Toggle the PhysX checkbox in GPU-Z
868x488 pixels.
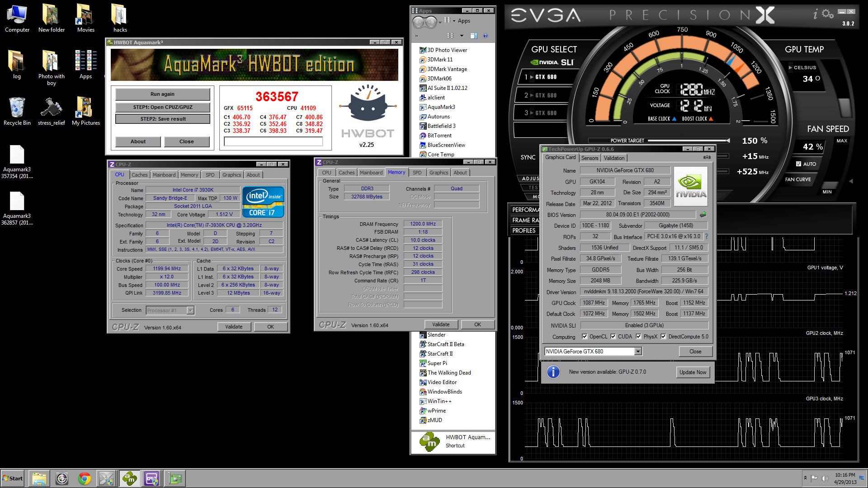pyautogui.click(x=638, y=337)
